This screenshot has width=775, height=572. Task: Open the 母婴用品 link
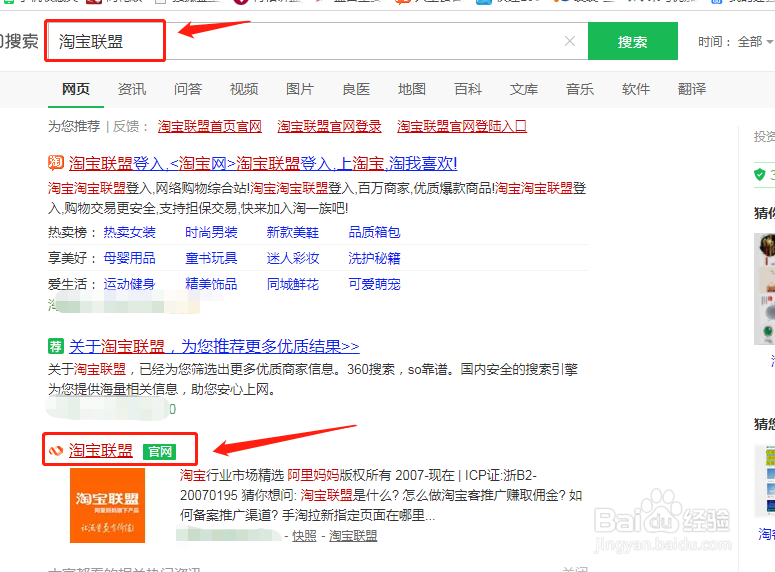coord(129,258)
